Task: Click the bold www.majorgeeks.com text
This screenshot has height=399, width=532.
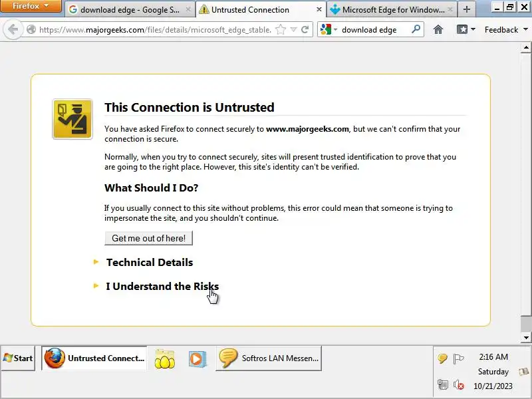Action: 307,129
